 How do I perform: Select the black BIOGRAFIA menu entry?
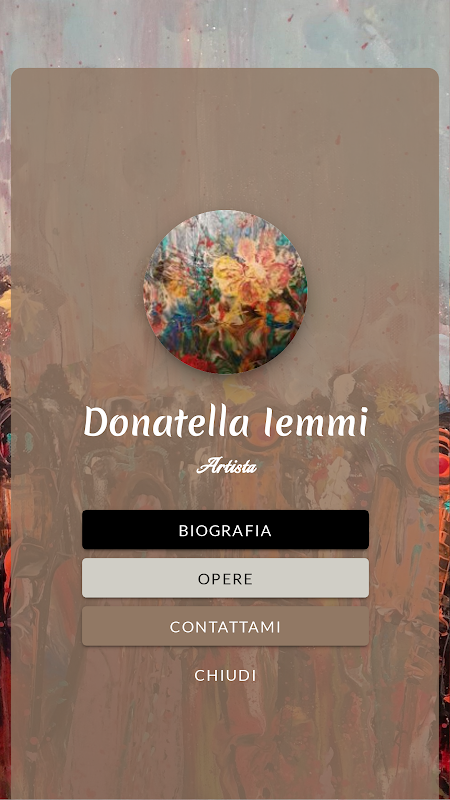pos(225,530)
